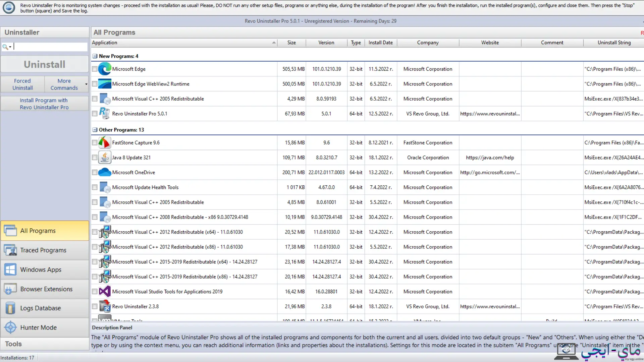Screen dimensions: 644x362
Task: Expand the Tools section bar
Action: pyautogui.click(x=45, y=344)
